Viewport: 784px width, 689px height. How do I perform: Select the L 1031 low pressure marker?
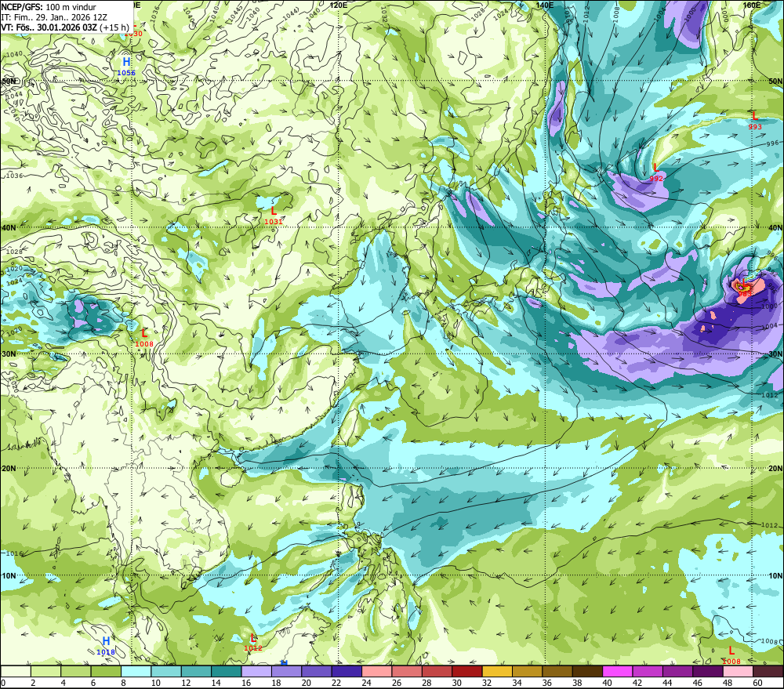point(274,215)
